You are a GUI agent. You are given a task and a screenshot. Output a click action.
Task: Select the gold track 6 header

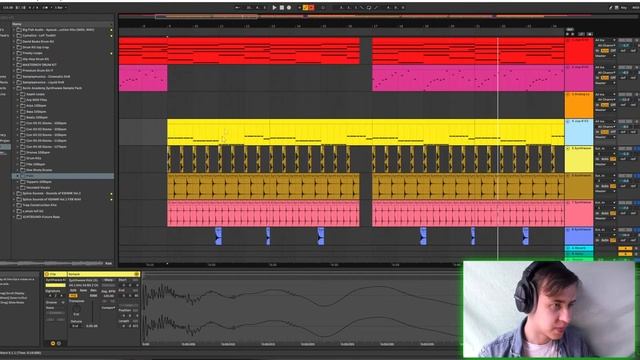579,186
